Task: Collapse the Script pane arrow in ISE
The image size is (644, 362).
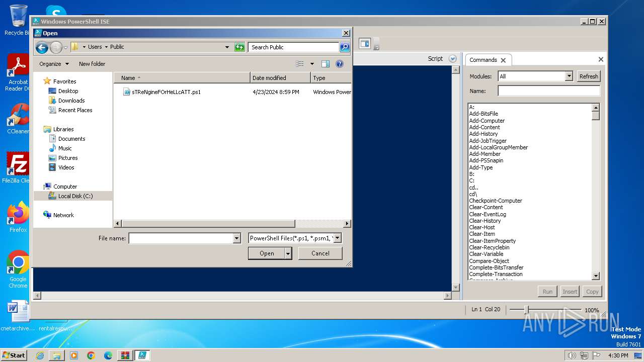Action: point(452,59)
